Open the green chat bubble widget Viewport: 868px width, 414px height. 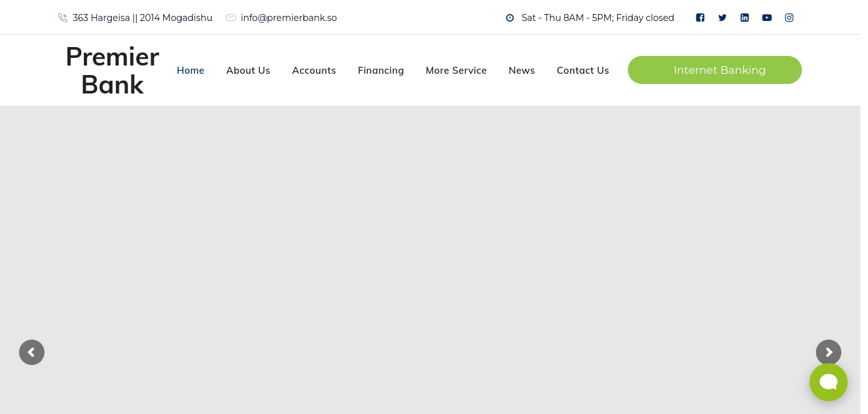(x=829, y=382)
